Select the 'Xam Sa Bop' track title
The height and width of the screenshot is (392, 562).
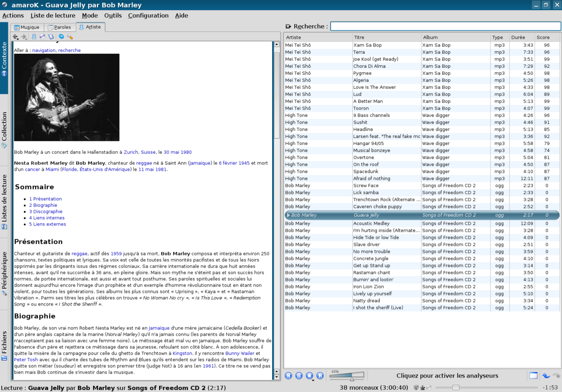click(367, 45)
